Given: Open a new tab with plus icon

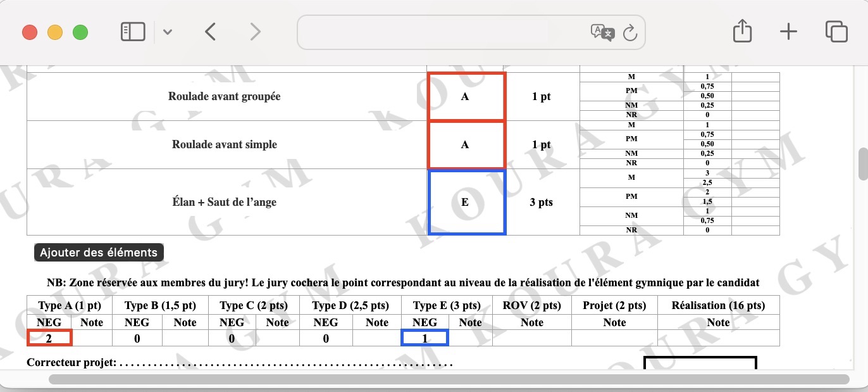Looking at the screenshot, I should click(x=788, y=32).
